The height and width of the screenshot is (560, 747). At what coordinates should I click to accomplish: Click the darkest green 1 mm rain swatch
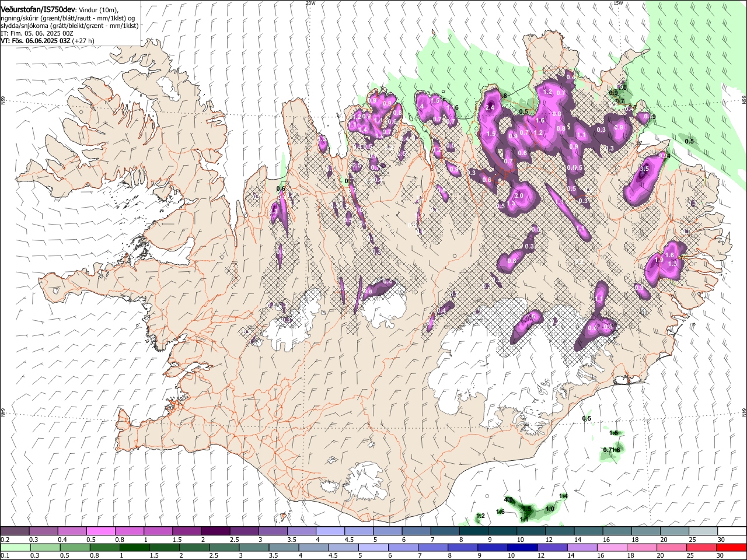[134, 547]
